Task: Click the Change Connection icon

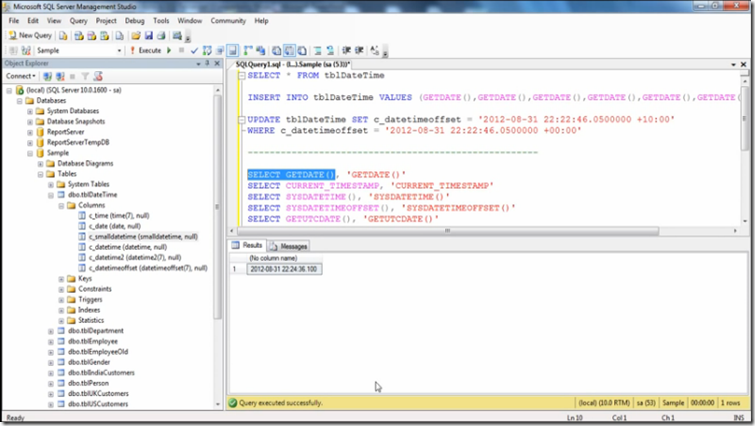Action: click(x=26, y=51)
